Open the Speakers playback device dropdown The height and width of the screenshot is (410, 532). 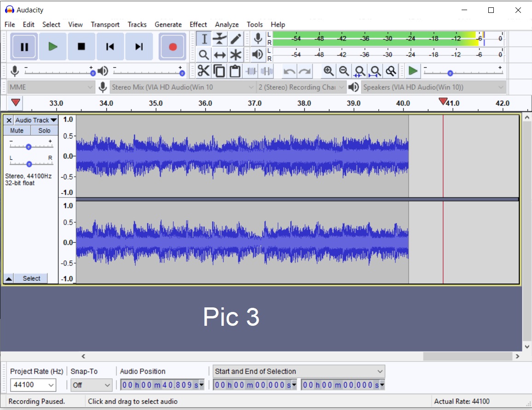tap(433, 87)
